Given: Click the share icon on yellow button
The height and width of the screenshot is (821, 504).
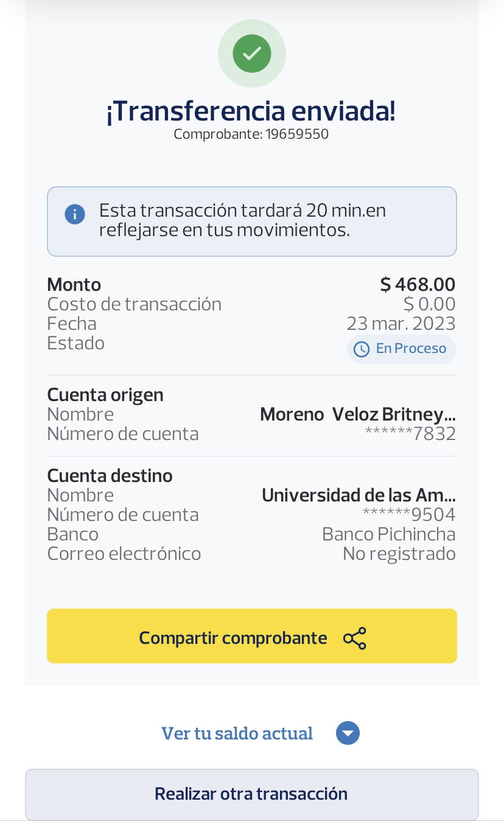Looking at the screenshot, I should coord(355,638).
